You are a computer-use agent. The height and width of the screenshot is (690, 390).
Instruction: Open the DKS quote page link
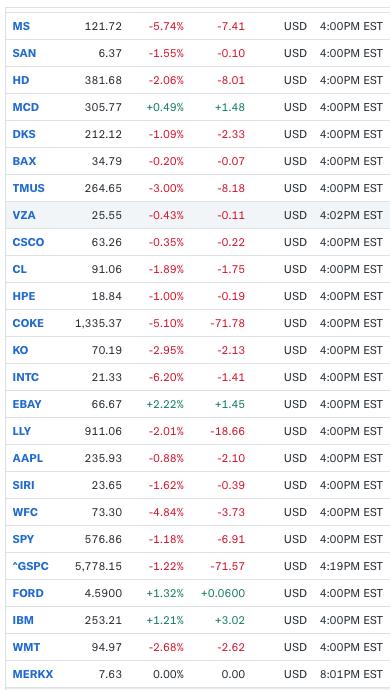click(24, 134)
